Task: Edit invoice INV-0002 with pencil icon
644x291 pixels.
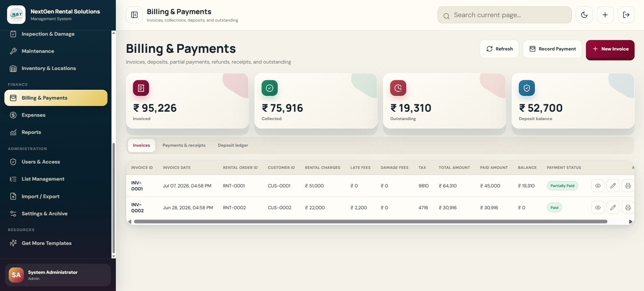Action: pos(613,208)
